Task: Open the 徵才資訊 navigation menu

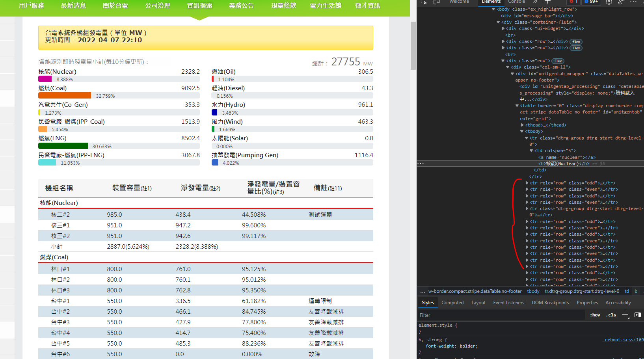Action: 368,6
